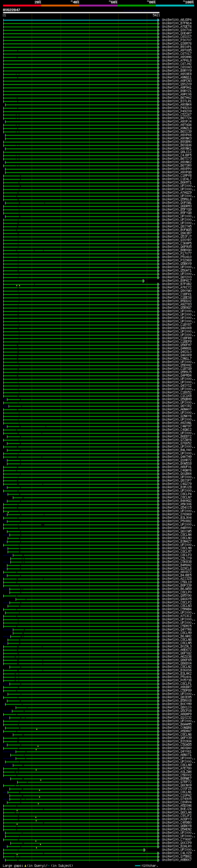Select the UniRef100_C5Z267 hit
The image size is (197, 868).
point(177,115)
